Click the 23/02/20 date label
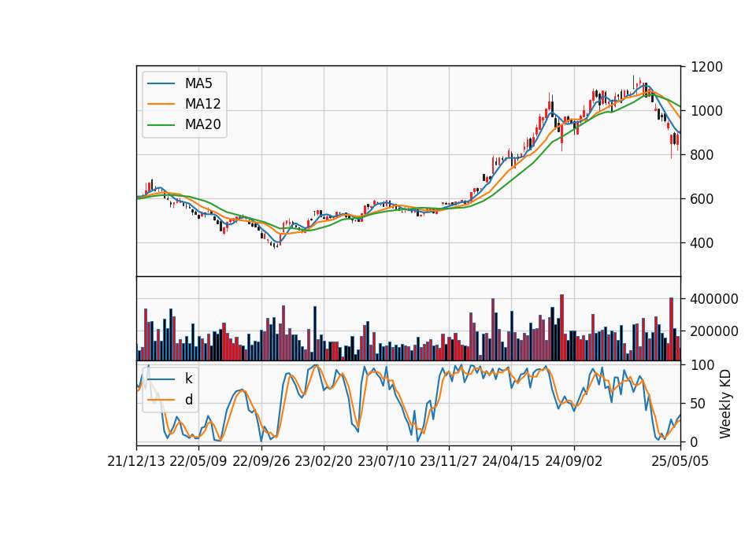 [x=324, y=461]
